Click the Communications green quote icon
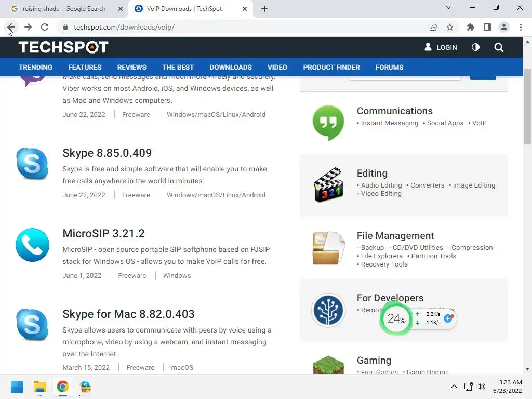 [x=328, y=123]
